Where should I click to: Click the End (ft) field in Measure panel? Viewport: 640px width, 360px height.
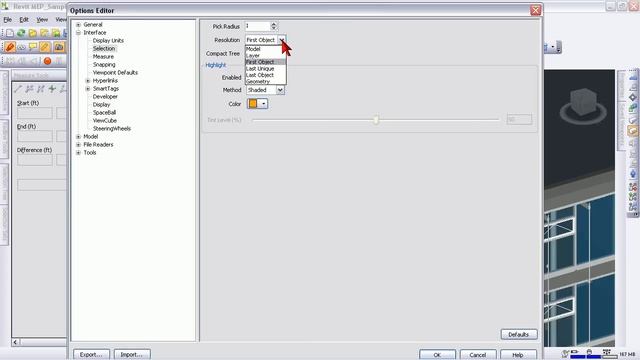tap(35, 136)
